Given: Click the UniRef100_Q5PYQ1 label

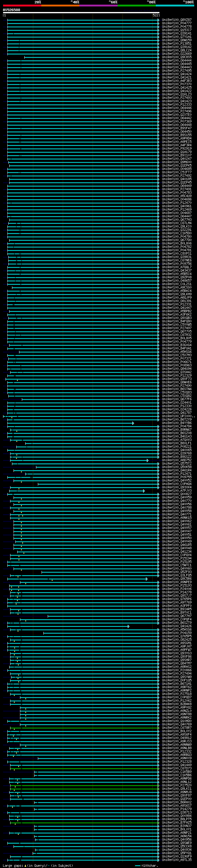Looking at the screenshot, I should pyautogui.click(x=176, y=853).
